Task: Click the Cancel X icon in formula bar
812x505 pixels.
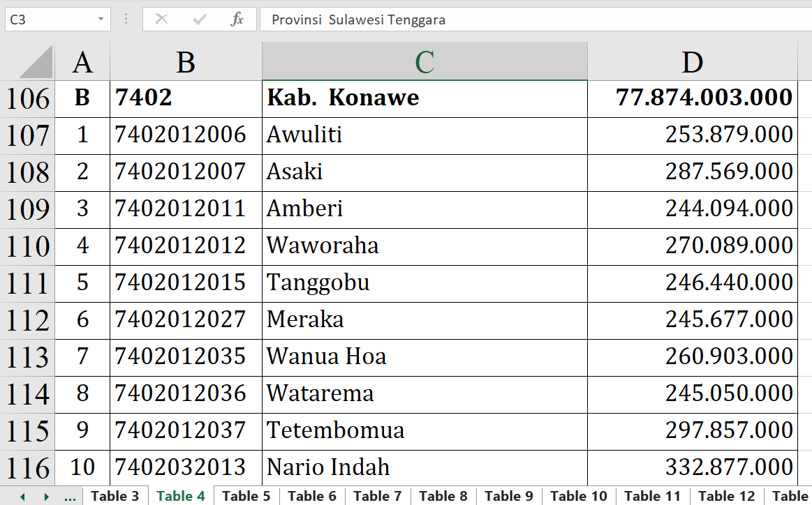Action: click(161, 20)
